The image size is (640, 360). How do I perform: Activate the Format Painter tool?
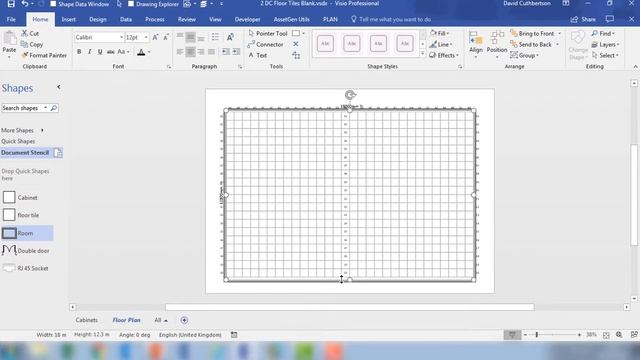pyautogui.click(x=44, y=55)
